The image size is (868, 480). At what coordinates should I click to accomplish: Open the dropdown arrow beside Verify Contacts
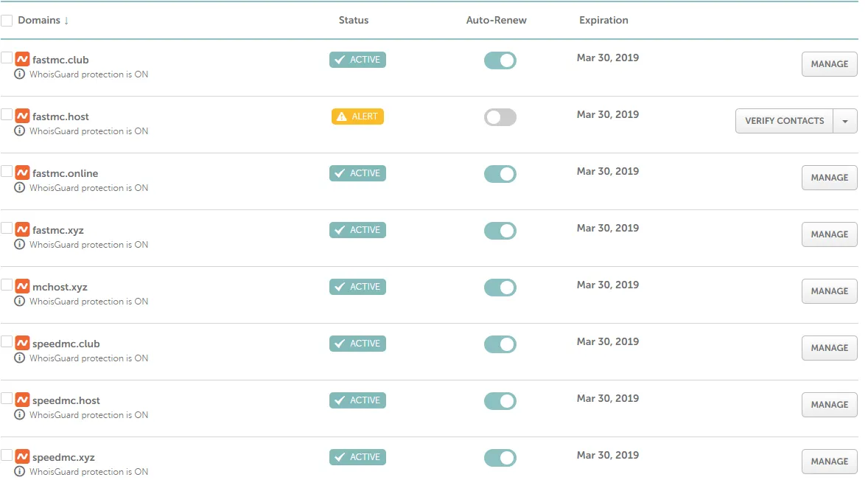845,121
